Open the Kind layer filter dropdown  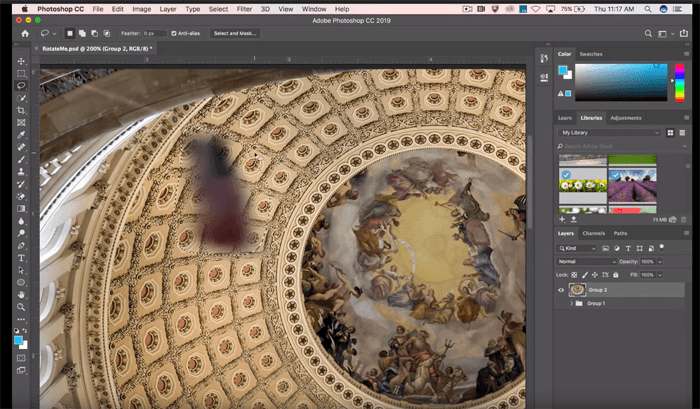[576, 248]
